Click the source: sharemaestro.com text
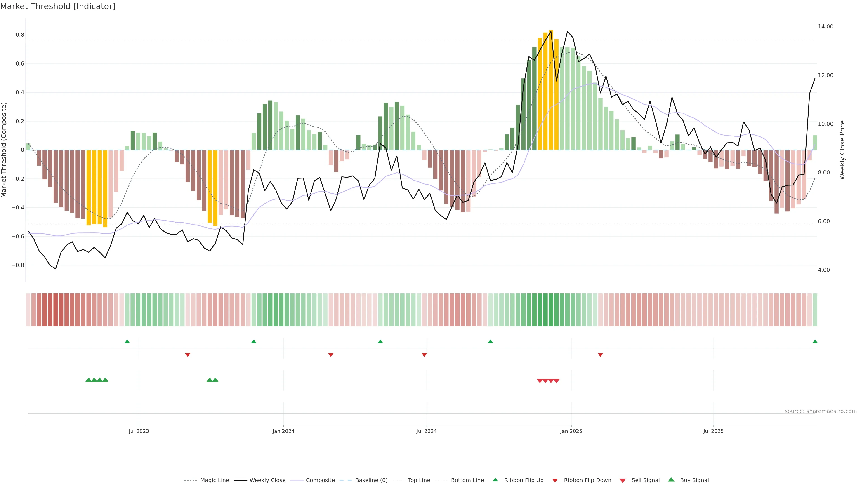This screenshot has height=488, width=868. [x=821, y=411]
